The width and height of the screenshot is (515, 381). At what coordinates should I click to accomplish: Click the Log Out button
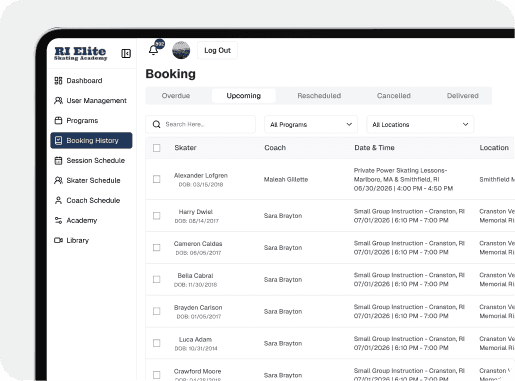click(x=217, y=50)
